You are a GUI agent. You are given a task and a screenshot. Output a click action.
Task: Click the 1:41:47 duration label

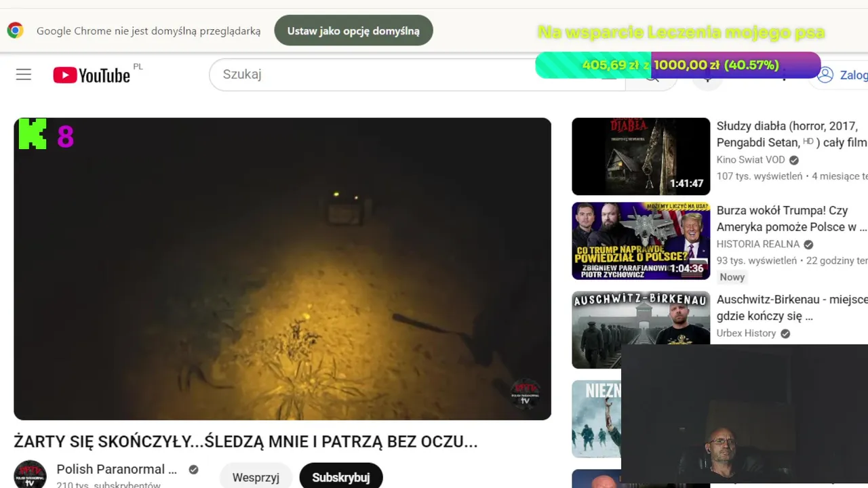click(x=687, y=184)
